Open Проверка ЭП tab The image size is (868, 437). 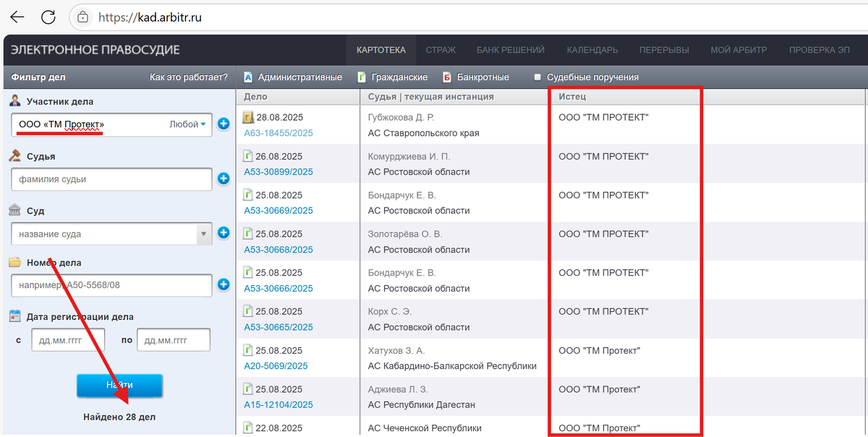point(820,50)
